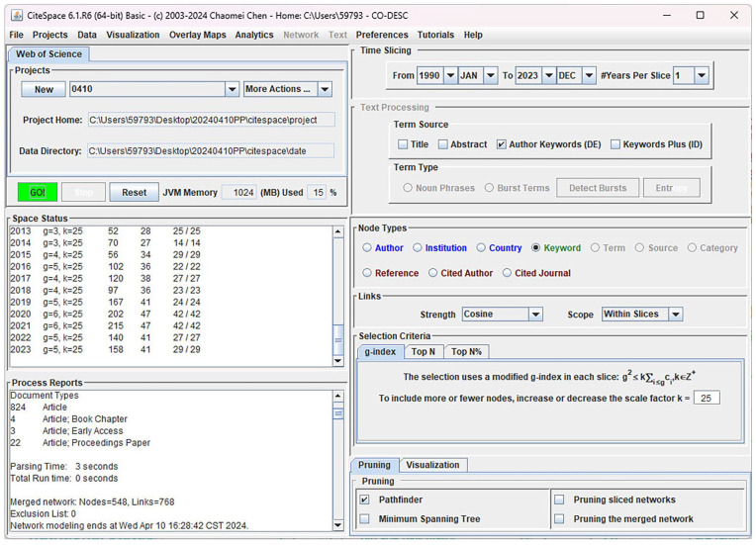
Task: Open the Help menu
Action: click(x=473, y=35)
